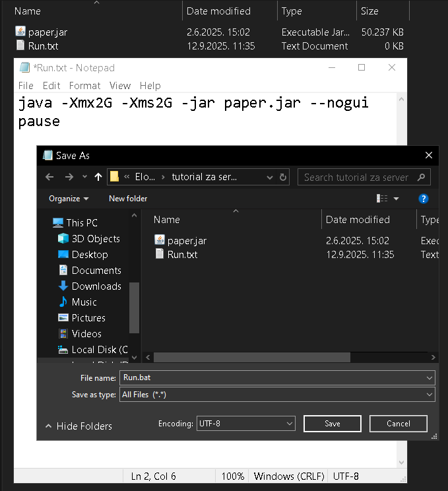
Task: Click the view layout icon in Save As
Action: pyautogui.click(x=382, y=198)
